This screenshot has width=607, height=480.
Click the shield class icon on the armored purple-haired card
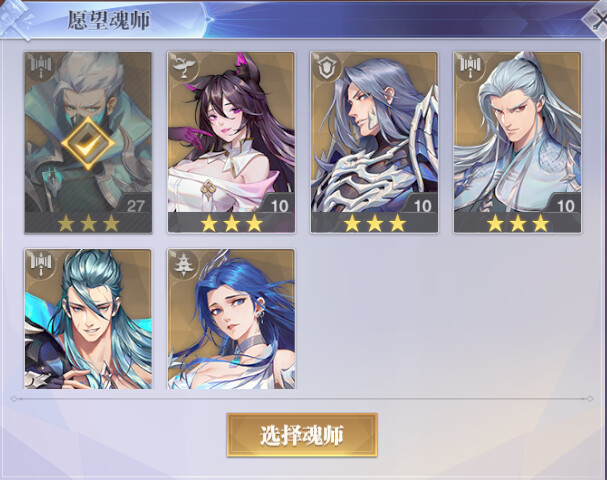[327, 67]
